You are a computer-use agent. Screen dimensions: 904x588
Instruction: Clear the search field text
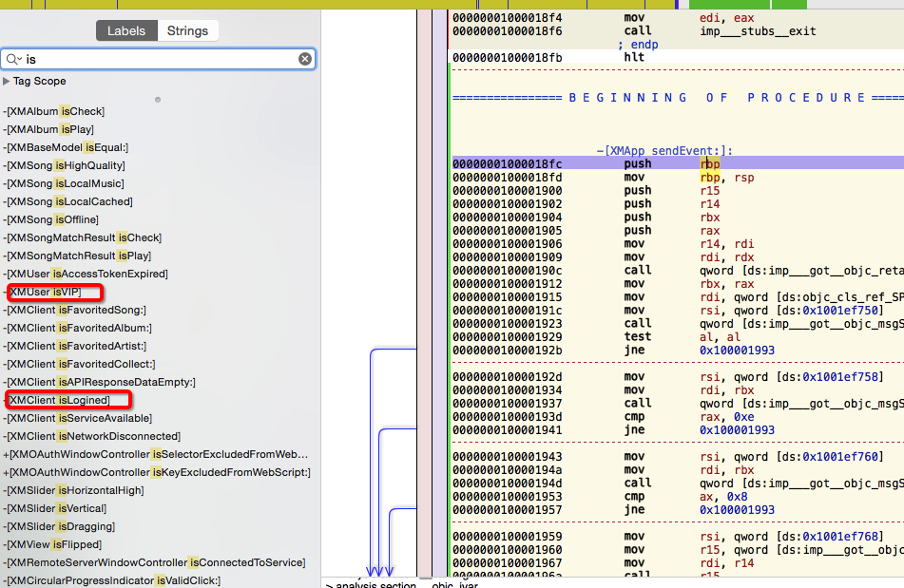click(305, 59)
